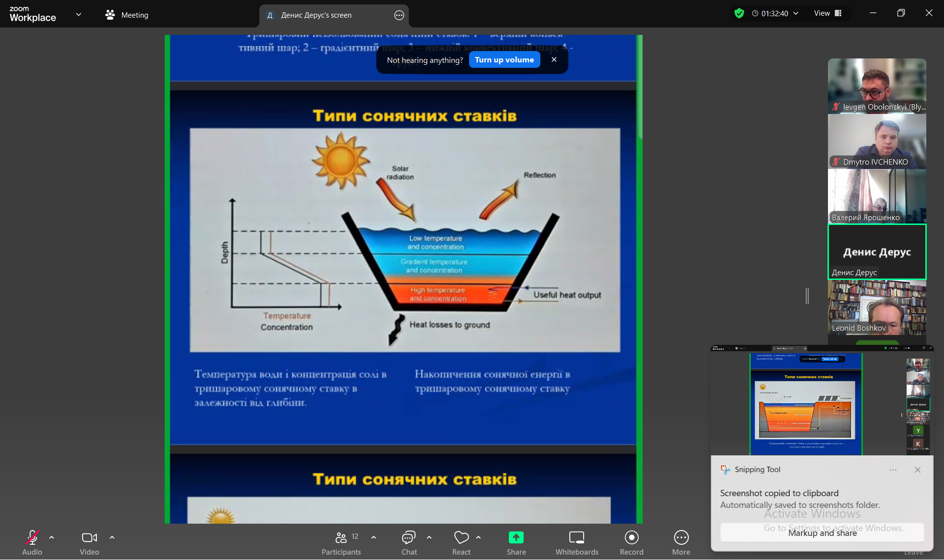Click shared screen vertical scrollbar
This screenshot has width=944, height=560.
pos(640,86)
